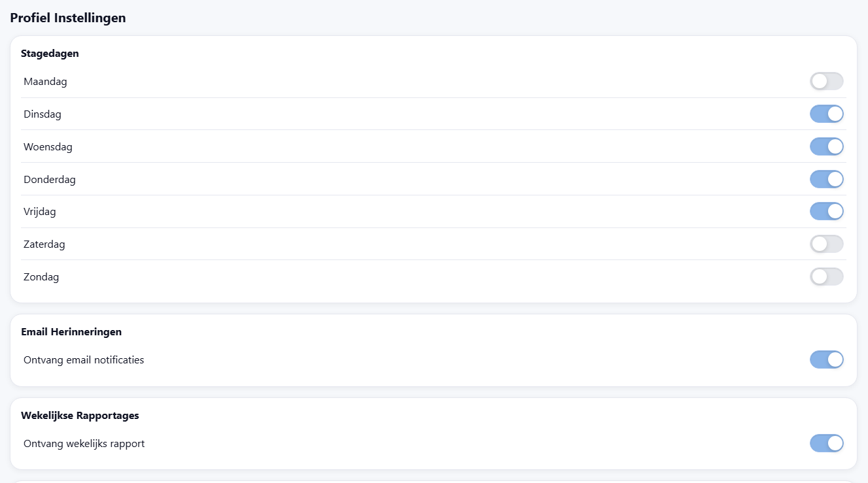Screen dimensions: 868x483
Task: Click the "Ontvang email notificaties" label
Action: click(84, 360)
